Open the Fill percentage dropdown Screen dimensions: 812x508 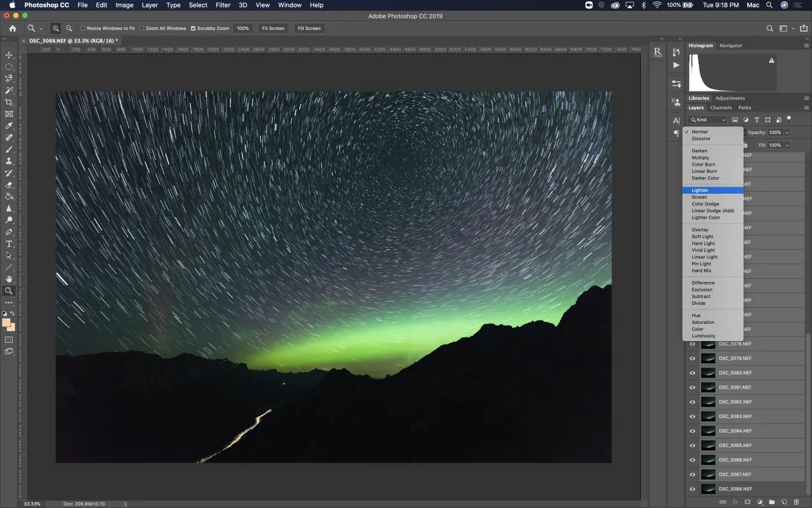pyautogui.click(x=787, y=145)
